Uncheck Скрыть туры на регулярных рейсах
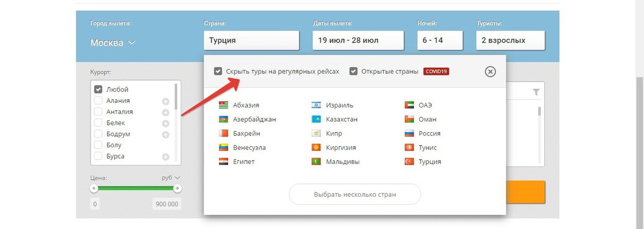The image size is (644, 229). 218,71
